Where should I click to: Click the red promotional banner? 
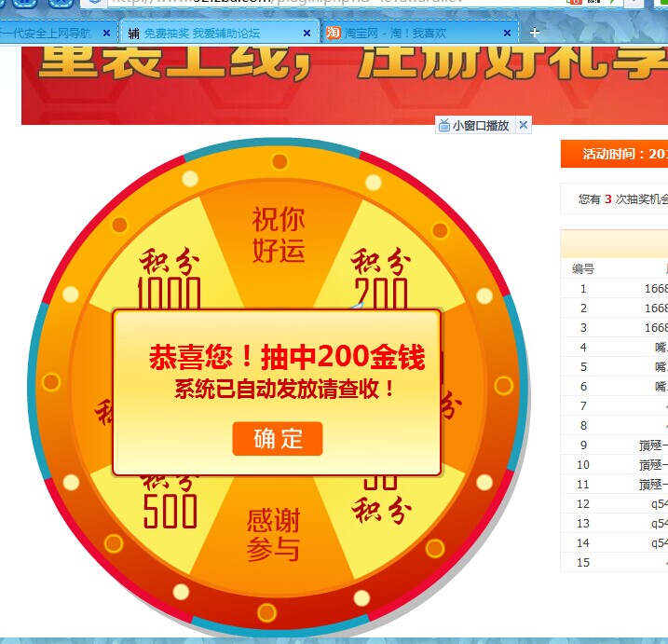(344, 86)
